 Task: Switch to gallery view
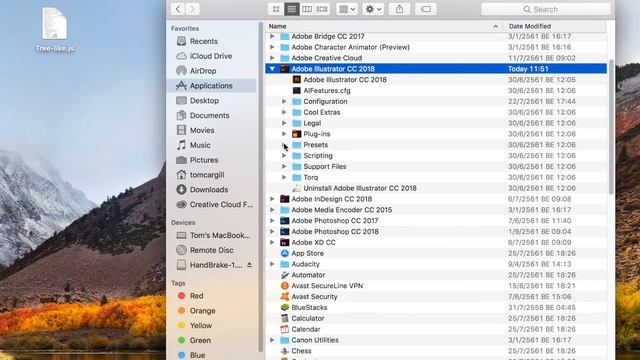coord(322,9)
